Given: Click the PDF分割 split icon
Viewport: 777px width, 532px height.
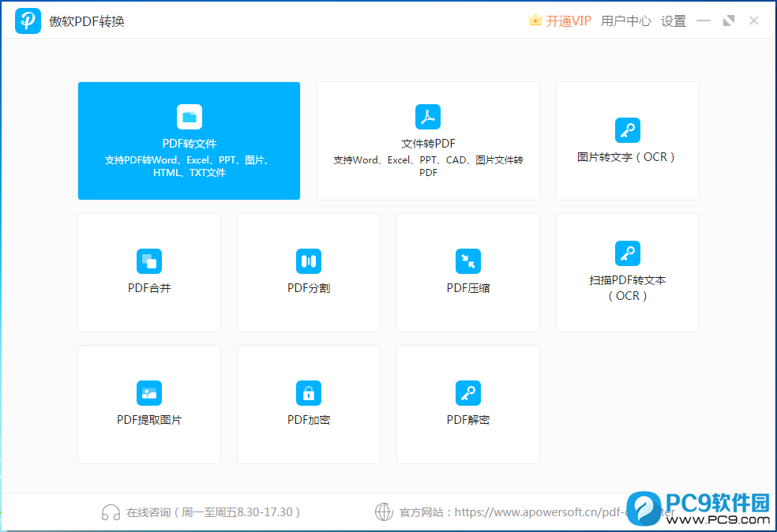Looking at the screenshot, I should [309, 261].
